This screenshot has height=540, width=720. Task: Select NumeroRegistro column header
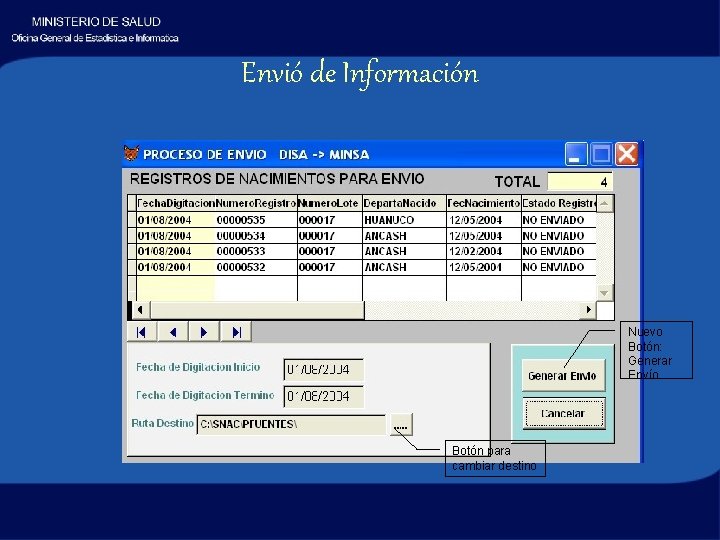point(256,203)
